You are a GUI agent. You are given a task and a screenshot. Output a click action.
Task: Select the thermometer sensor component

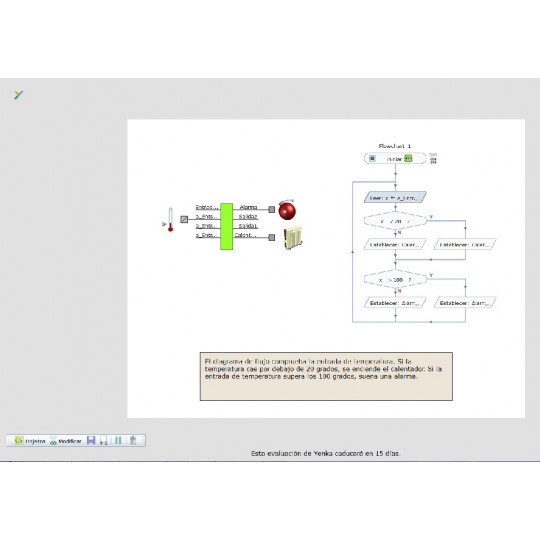tap(170, 220)
